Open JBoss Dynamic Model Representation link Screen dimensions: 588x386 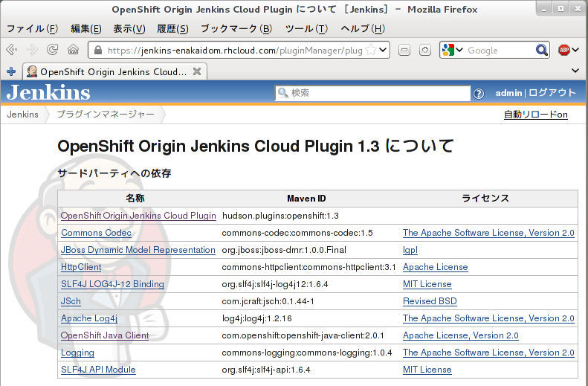coord(138,250)
